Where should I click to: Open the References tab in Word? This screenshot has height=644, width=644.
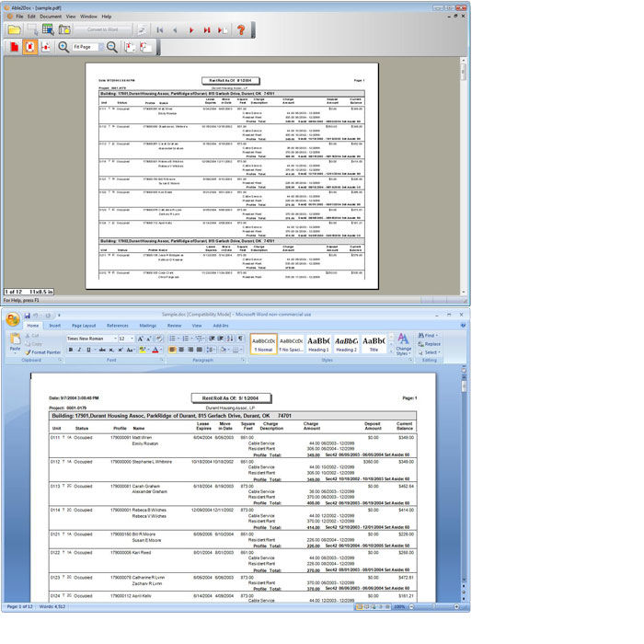[x=118, y=326]
